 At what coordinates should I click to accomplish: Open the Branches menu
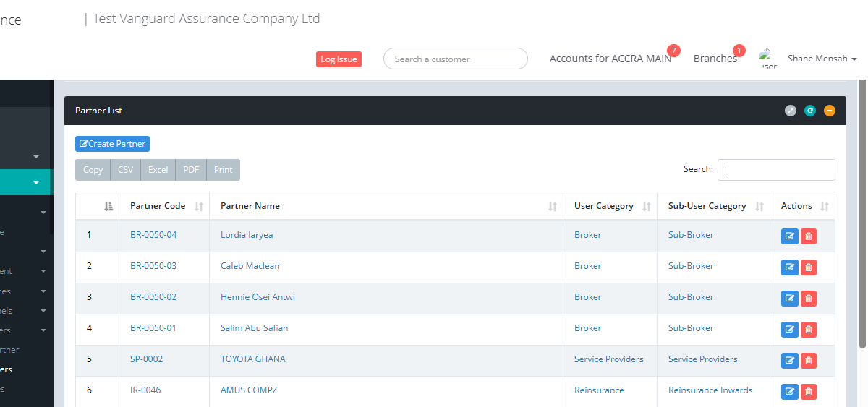[x=715, y=59]
